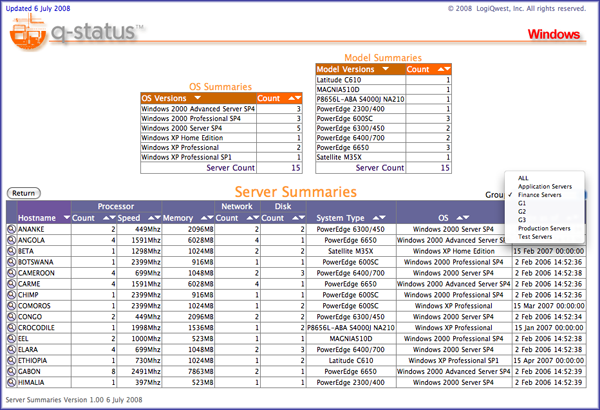
Task: Open details magnifier for CHIMP
Action: pyautogui.click(x=12, y=295)
